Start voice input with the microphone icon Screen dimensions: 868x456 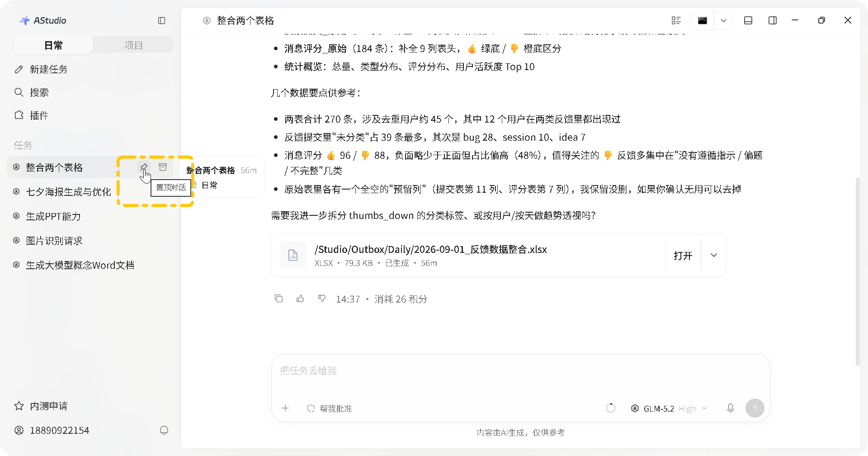tap(731, 408)
